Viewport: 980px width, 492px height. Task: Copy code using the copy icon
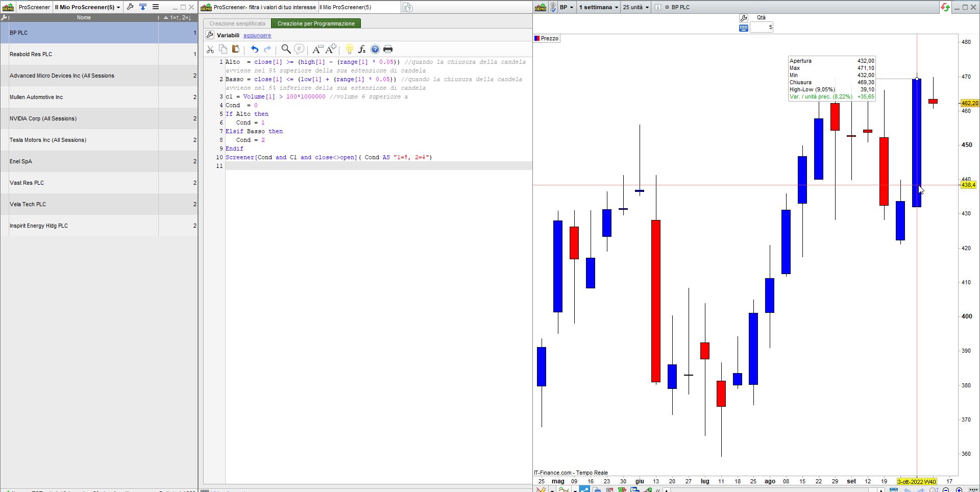[223, 50]
